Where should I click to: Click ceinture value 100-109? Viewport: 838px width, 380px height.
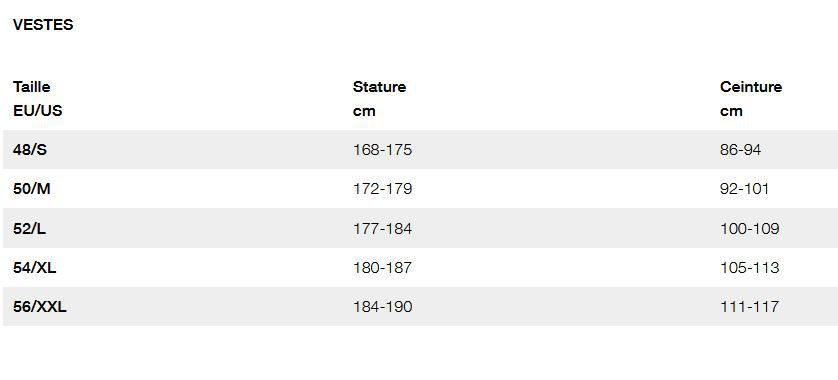[750, 228]
